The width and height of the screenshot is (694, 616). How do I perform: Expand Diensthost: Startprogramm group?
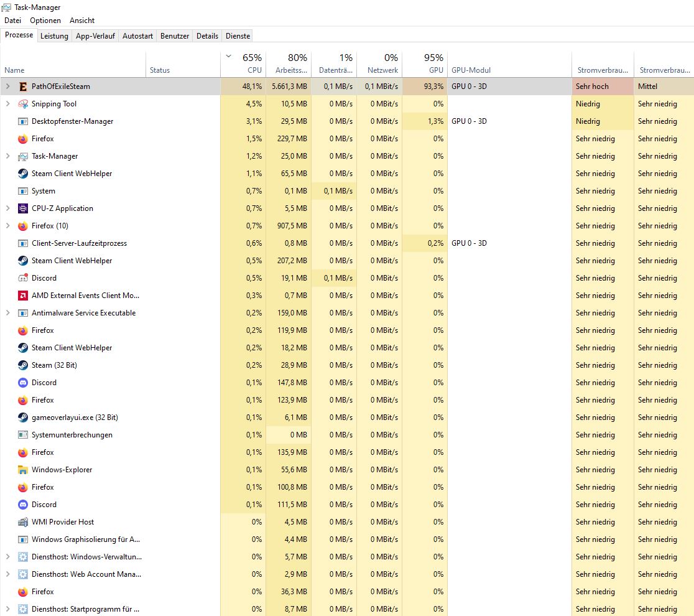pyautogui.click(x=8, y=609)
